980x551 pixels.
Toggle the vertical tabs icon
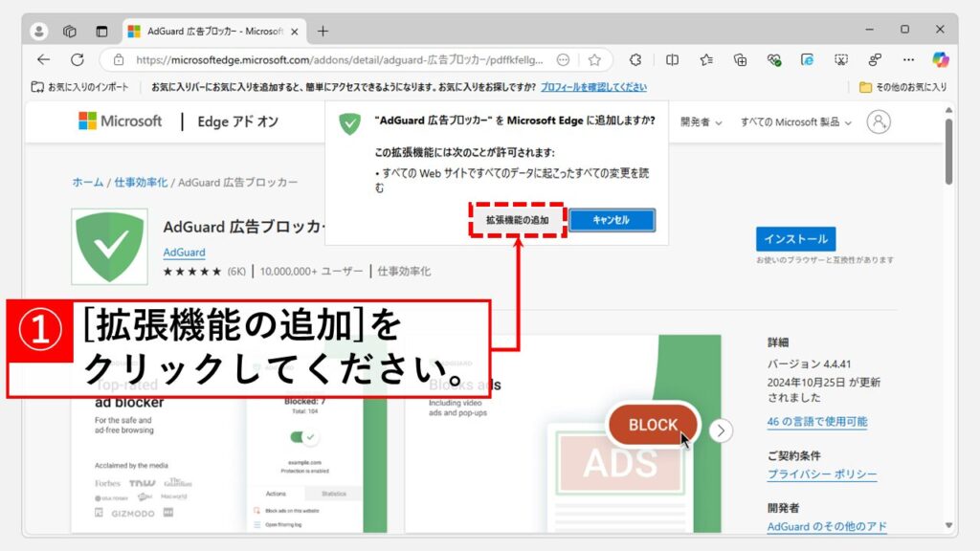point(101,31)
